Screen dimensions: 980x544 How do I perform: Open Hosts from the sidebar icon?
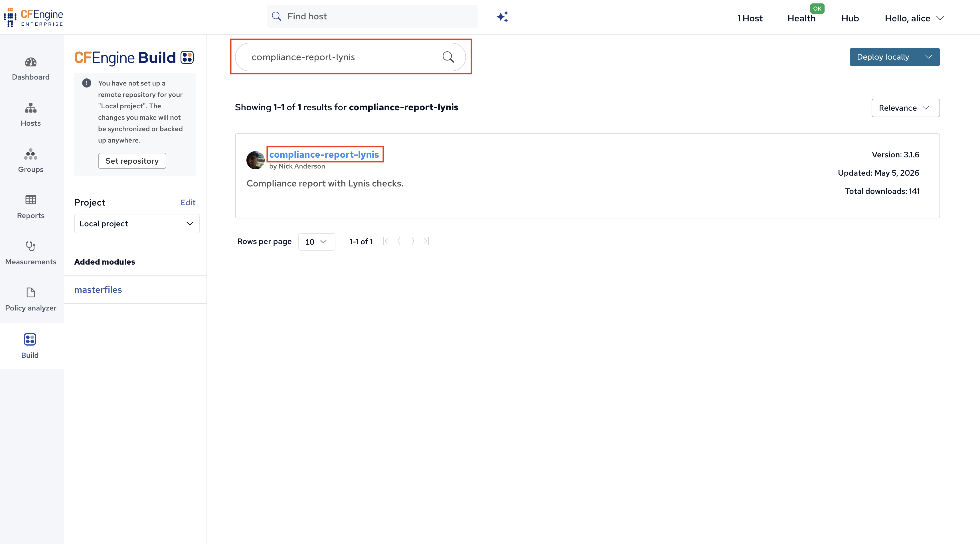point(31,108)
